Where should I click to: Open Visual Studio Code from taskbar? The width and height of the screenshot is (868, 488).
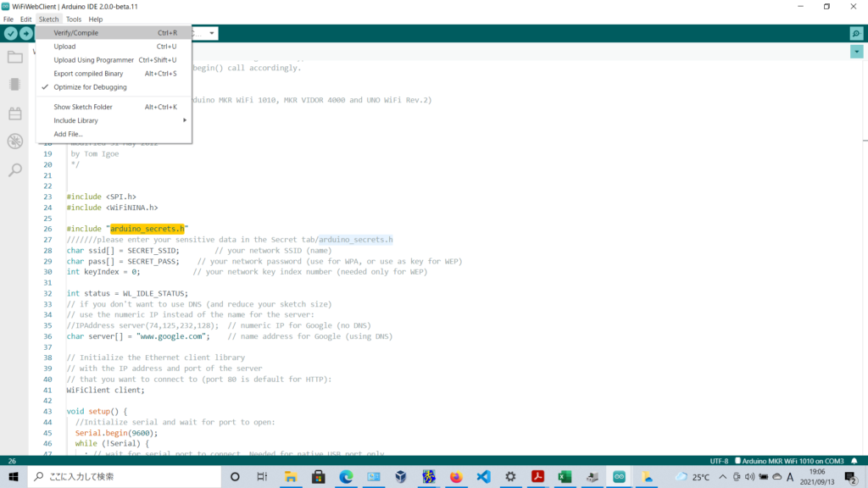pyautogui.click(x=483, y=476)
